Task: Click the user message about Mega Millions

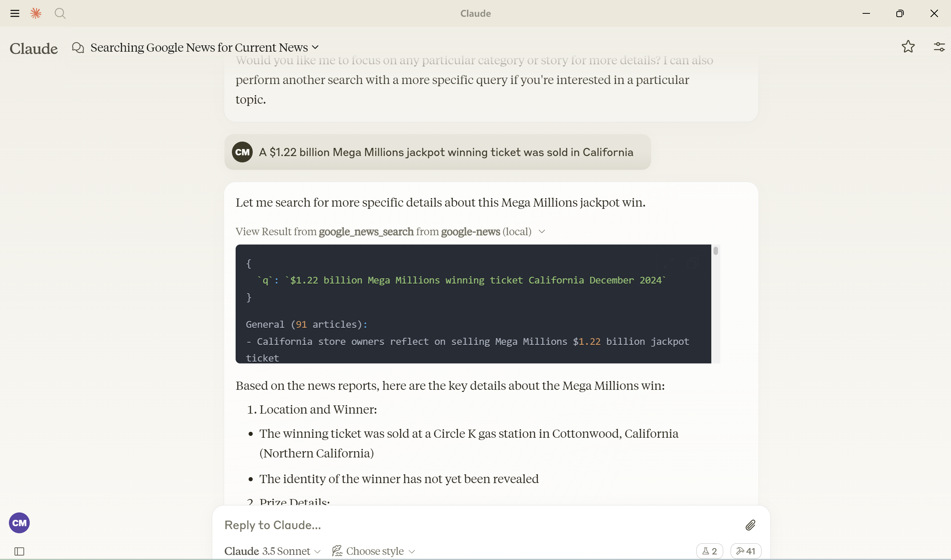Action: tap(445, 152)
